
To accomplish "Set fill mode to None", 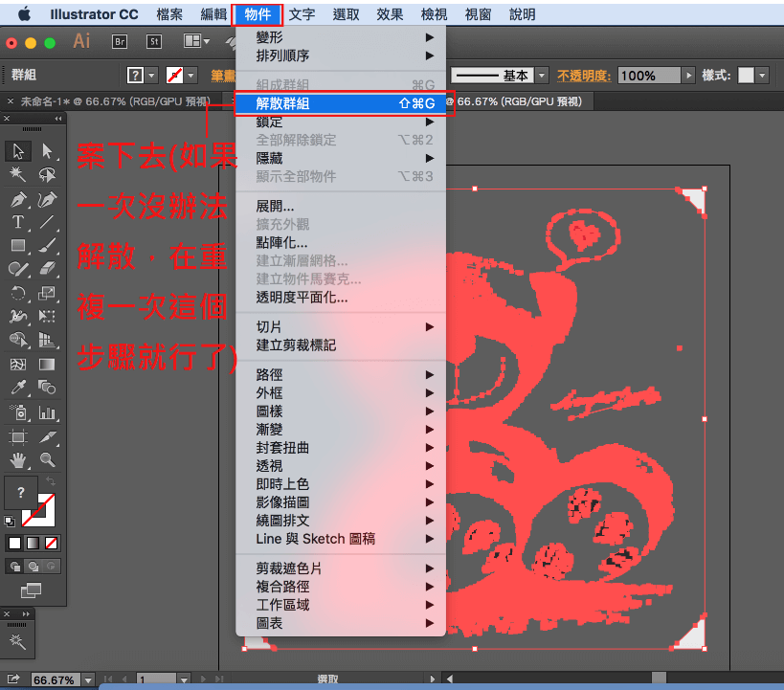I will tap(50, 543).
